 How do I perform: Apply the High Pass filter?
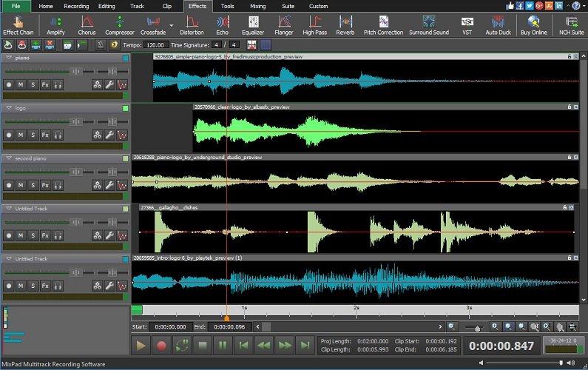click(314, 25)
